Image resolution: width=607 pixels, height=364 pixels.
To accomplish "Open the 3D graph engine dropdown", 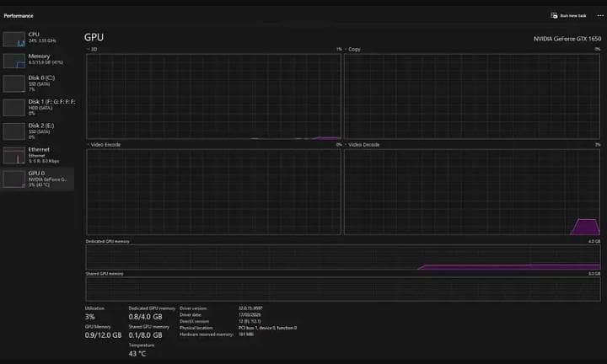I will (x=92, y=49).
